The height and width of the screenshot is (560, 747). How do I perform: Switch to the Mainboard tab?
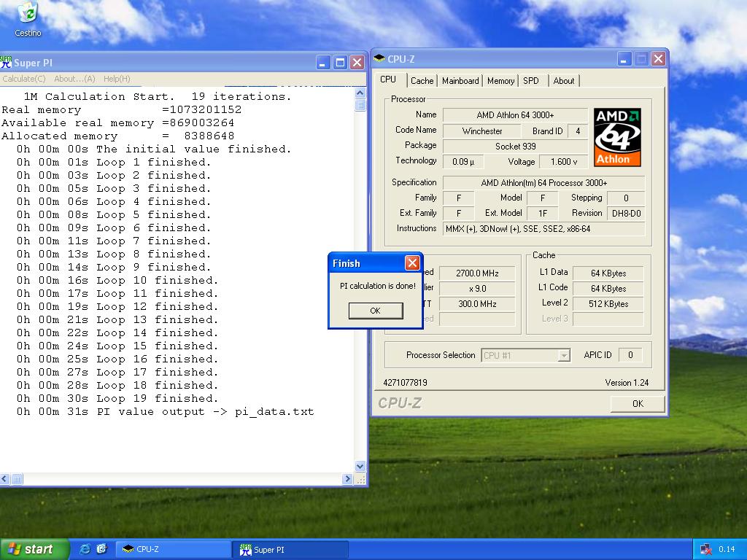tap(460, 80)
